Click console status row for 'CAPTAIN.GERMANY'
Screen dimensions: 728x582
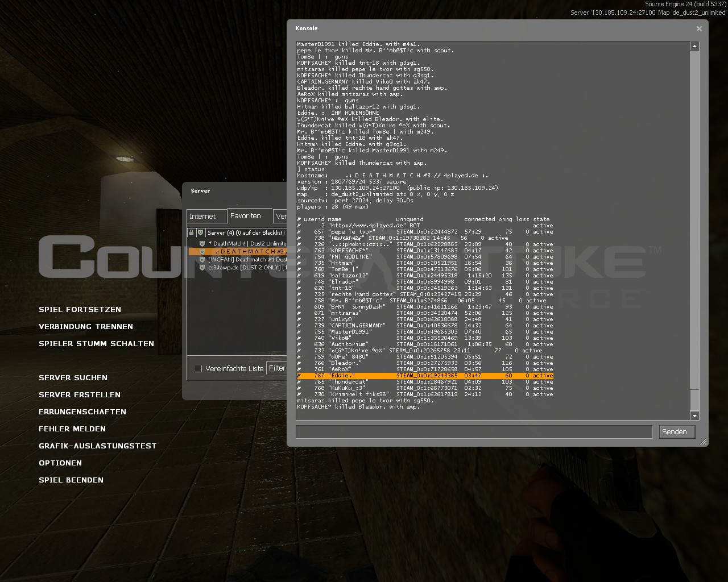(425, 326)
